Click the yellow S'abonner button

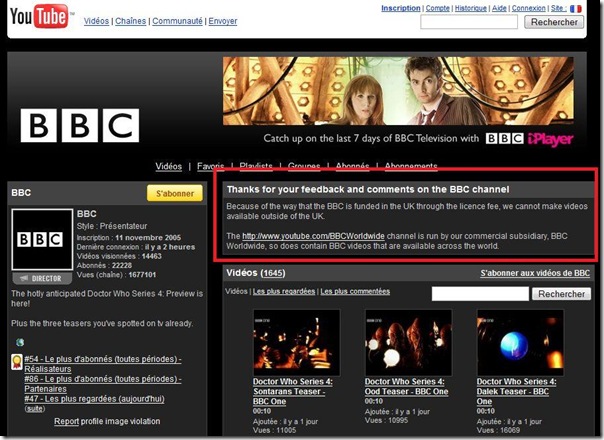175,193
